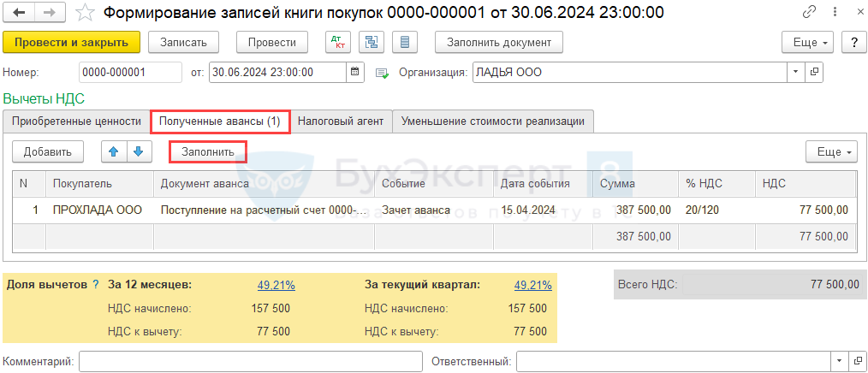Add document to favorites with star icon
The image size is (868, 373).
click(x=84, y=13)
